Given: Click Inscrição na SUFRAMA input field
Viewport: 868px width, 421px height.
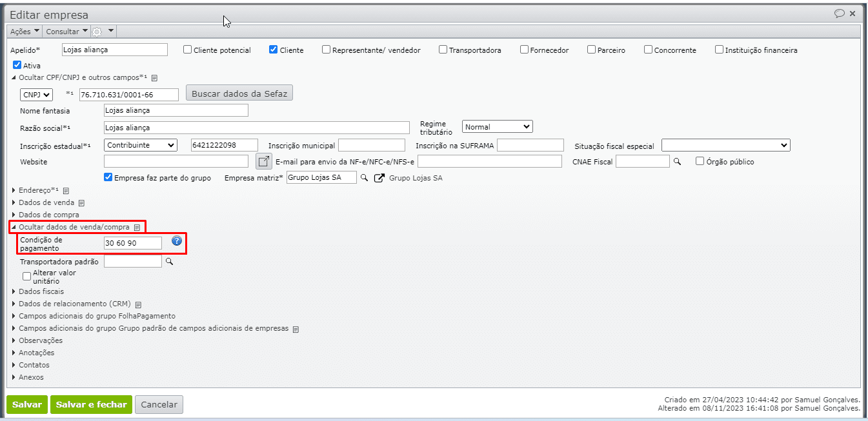Looking at the screenshot, I should (x=530, y=145).
